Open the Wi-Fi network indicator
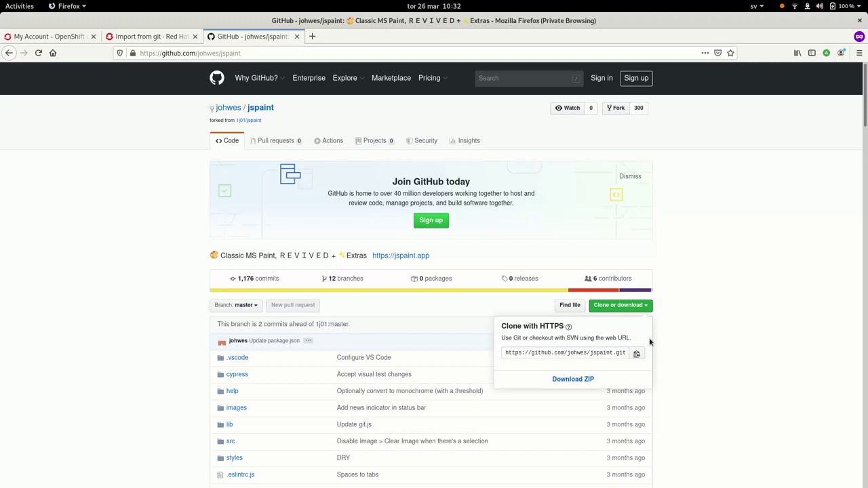This screenshot has width=868, height=488. [795, 6]
